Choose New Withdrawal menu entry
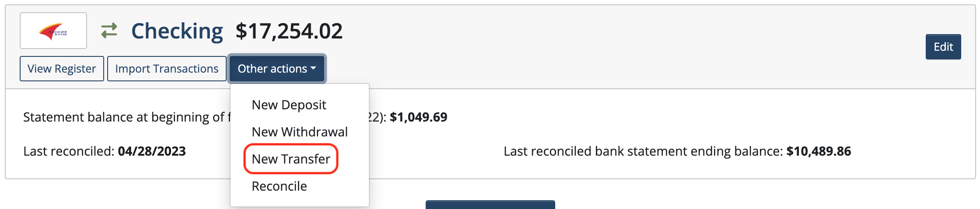This screenshot has height=209, width=980. click(x=300, y=132)
